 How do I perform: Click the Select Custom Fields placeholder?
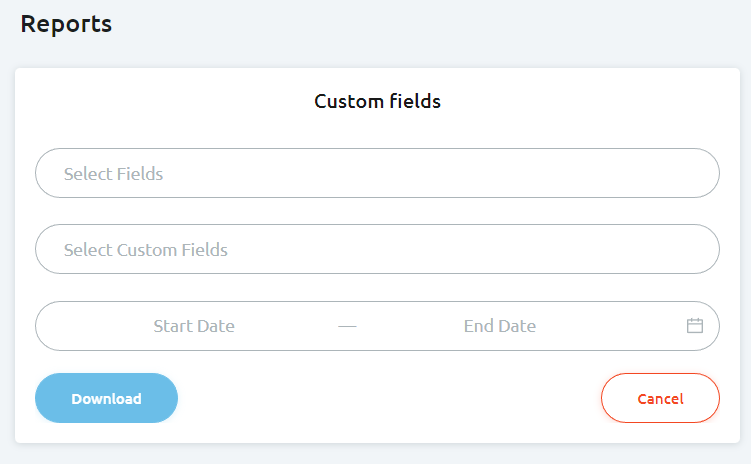point(146,250)
